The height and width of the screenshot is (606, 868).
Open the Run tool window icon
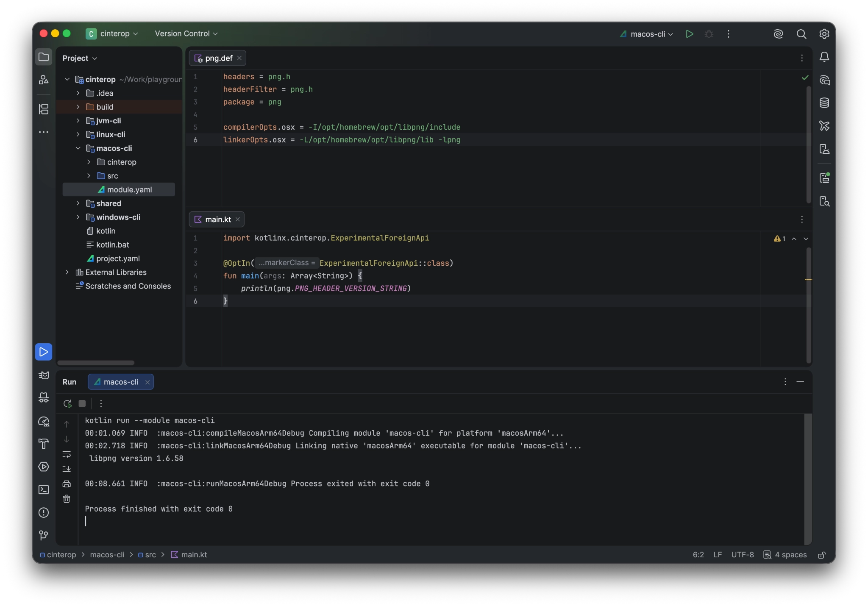(44, 352)
